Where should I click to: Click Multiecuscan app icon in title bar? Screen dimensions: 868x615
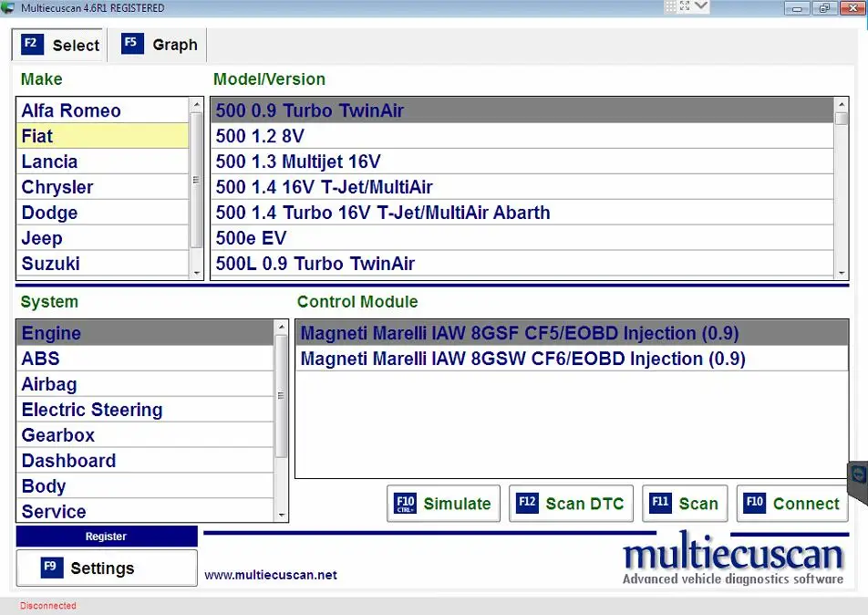8,7
